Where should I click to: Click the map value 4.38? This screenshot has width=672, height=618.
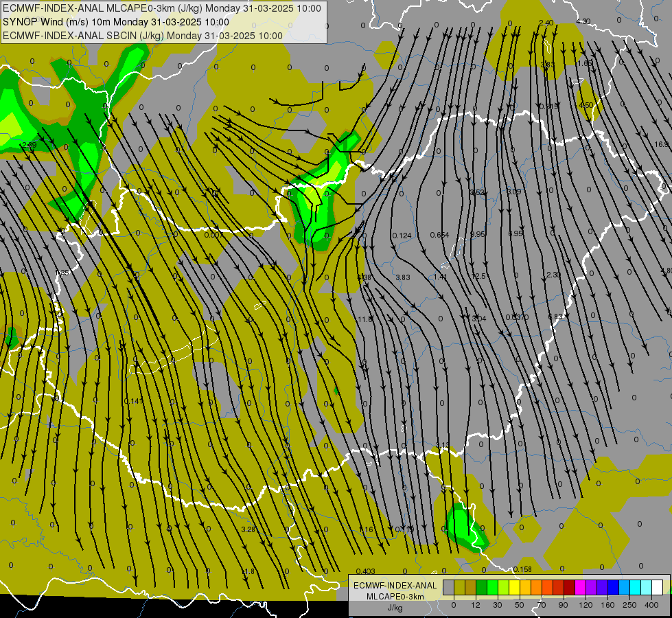coord(364,277)
